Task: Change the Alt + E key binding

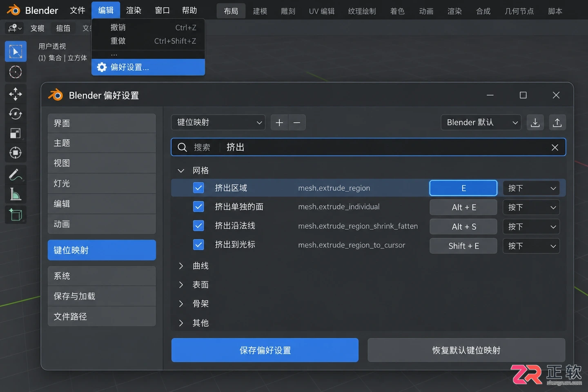Action: pyautogui.click(x=463, y=207)
